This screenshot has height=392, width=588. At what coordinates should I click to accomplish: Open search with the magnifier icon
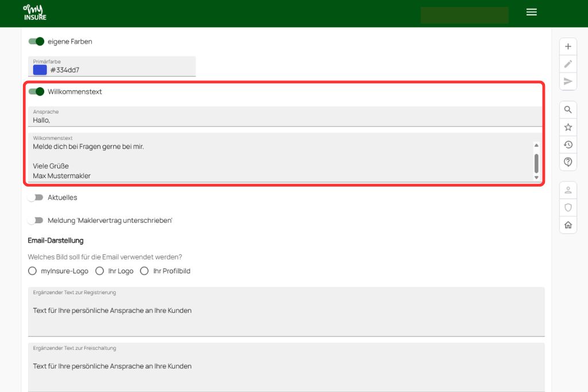(x=568, y=110)
